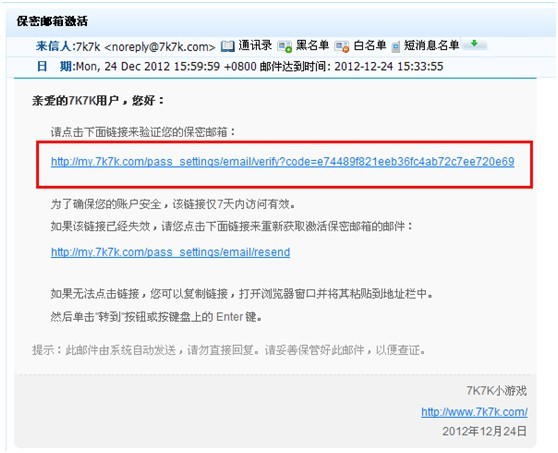Visit the www.7k7k.com footer link

tap(474, 412)
